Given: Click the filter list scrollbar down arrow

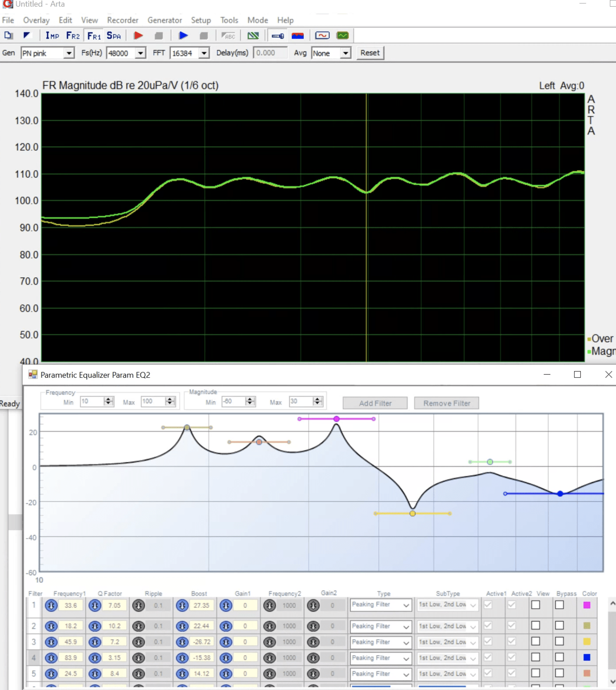Looking at the screenshot, I should 612,682.
